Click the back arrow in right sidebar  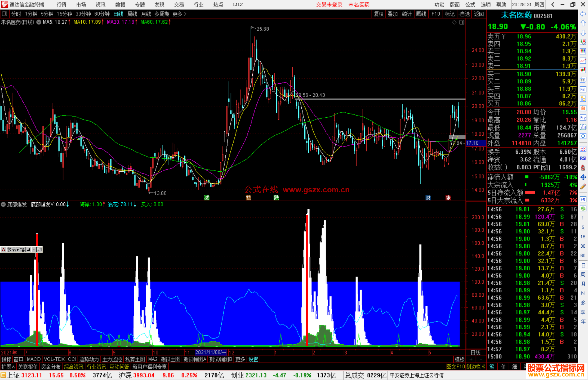(x=583, y=14)
